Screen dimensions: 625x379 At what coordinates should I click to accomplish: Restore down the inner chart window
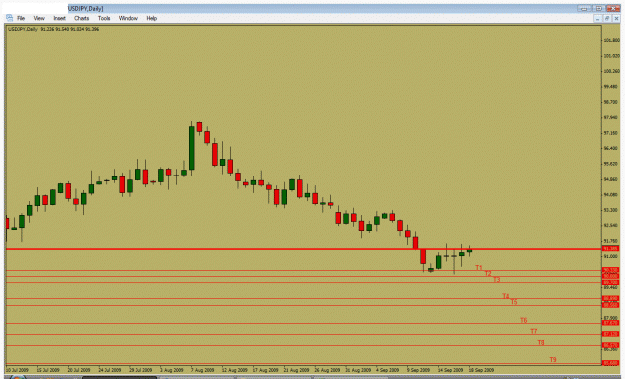[x=607, y=18]
